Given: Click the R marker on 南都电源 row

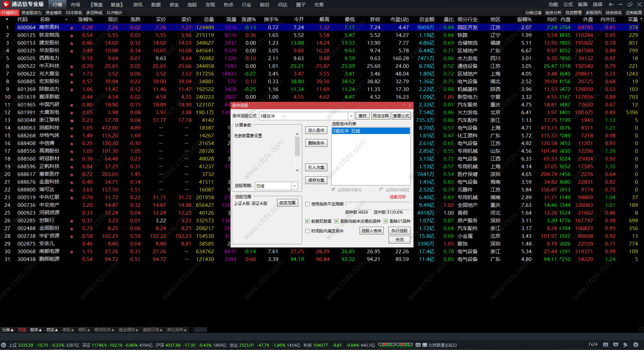Looking at the screenshot, I should [x=72, y=252].
